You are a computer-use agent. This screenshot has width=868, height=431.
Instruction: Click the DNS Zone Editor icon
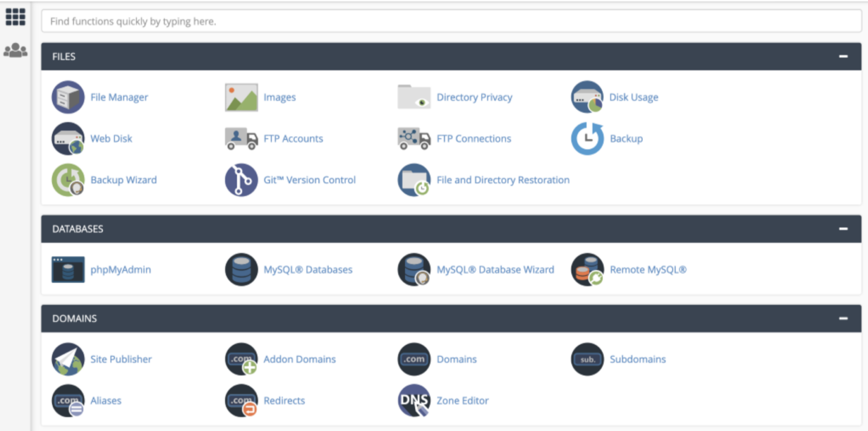click(414, 401)
